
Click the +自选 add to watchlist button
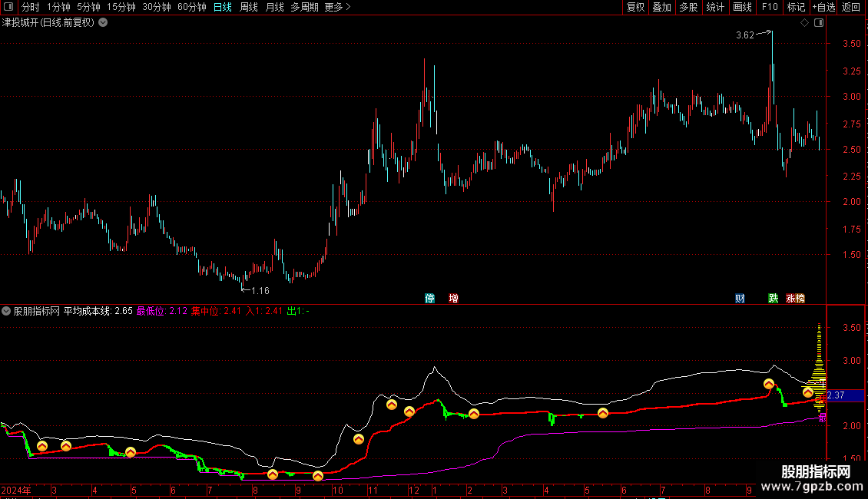coord(823,7)
